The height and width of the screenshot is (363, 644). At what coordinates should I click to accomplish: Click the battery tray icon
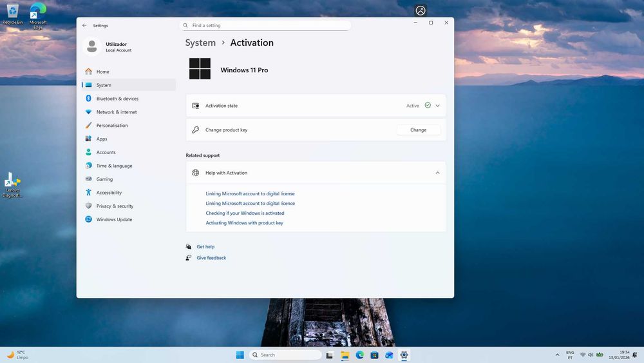click(600, 355)
